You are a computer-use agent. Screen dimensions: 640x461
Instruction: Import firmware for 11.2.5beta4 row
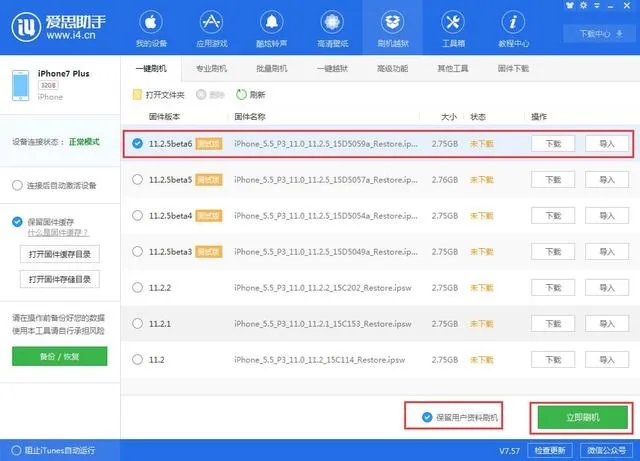(x=607, y=216)
